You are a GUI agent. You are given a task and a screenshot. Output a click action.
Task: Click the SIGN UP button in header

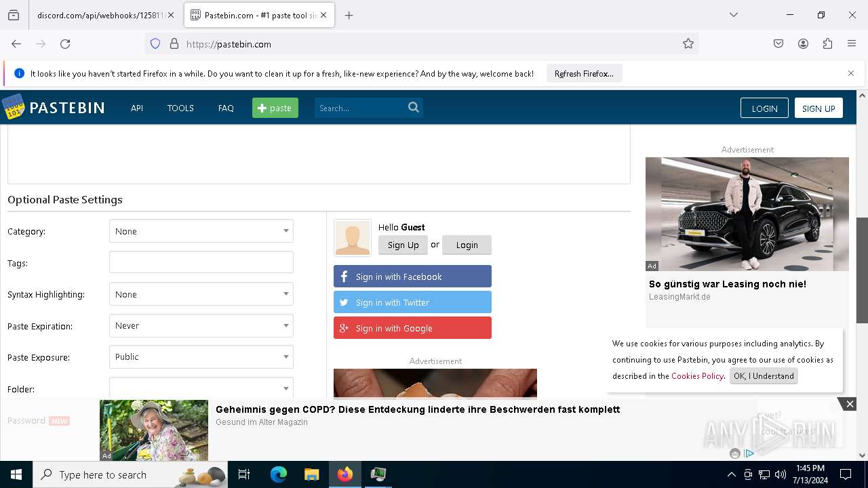818,108
